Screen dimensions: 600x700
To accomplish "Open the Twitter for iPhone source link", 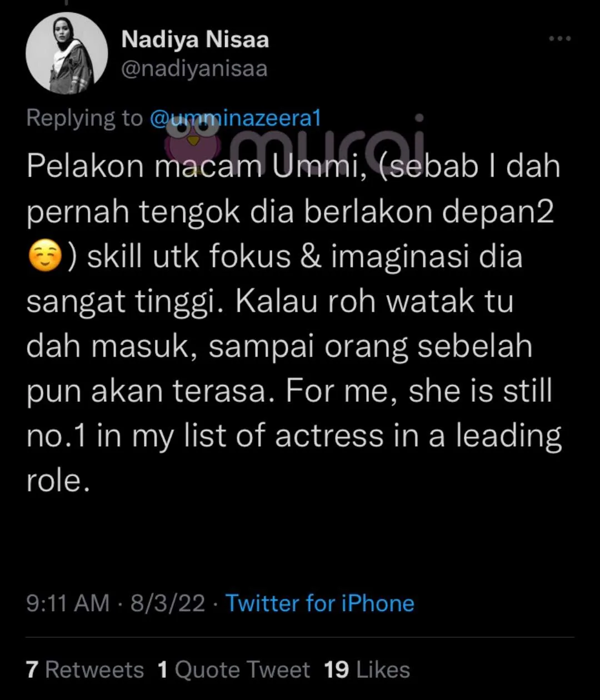I will tap(319, 603).
